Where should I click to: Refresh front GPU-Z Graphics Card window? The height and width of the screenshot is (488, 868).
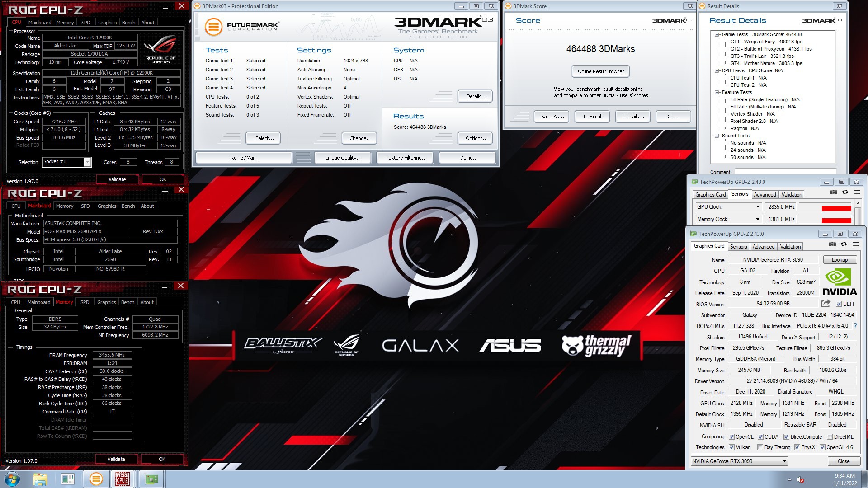pos(844,244)
